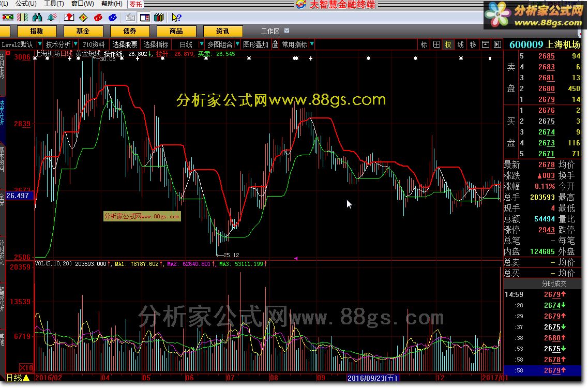
Task: Switch to the 指数 tab
Action: click(37, 31)
